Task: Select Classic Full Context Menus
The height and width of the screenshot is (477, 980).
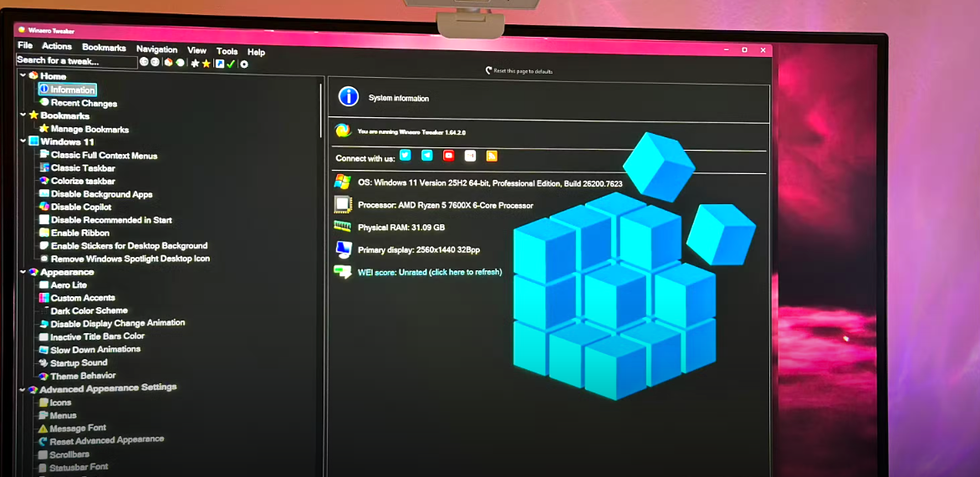Action: point(104,155)
